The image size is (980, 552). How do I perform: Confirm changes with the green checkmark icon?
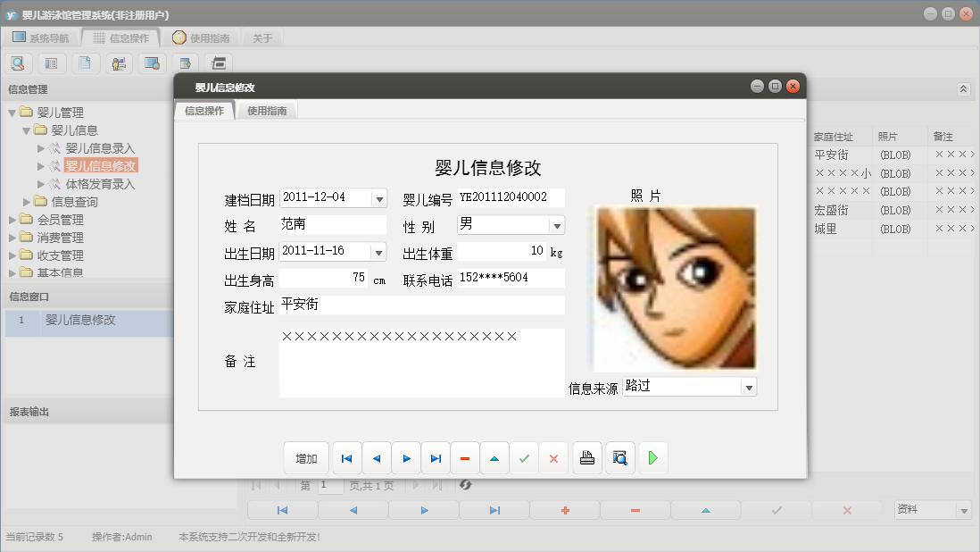525,457
